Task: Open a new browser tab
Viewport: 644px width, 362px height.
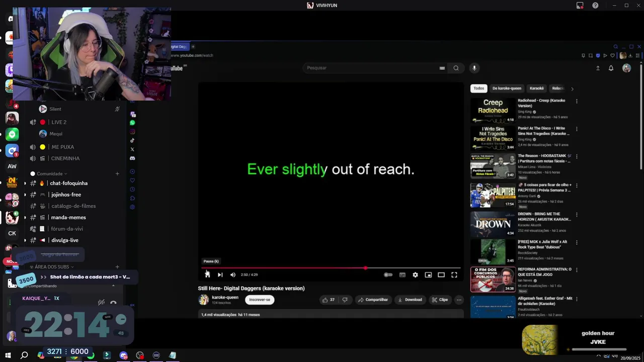Action: (193, 47)
